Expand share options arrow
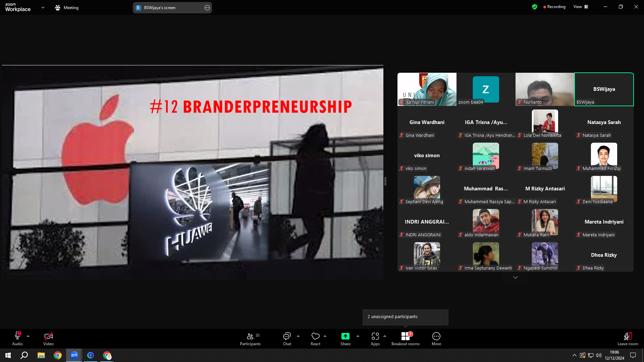644x362 pixels. pos(358,336)
